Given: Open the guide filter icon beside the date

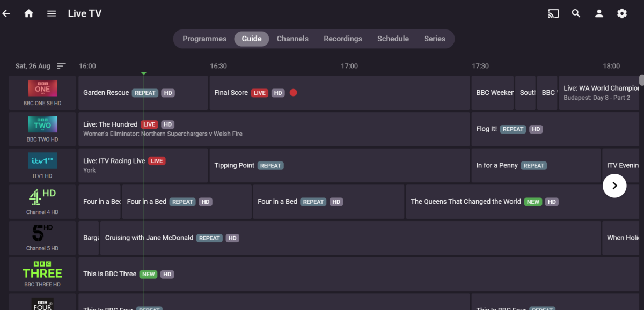Looking at the screenshot, I should [x=61, y=66].
